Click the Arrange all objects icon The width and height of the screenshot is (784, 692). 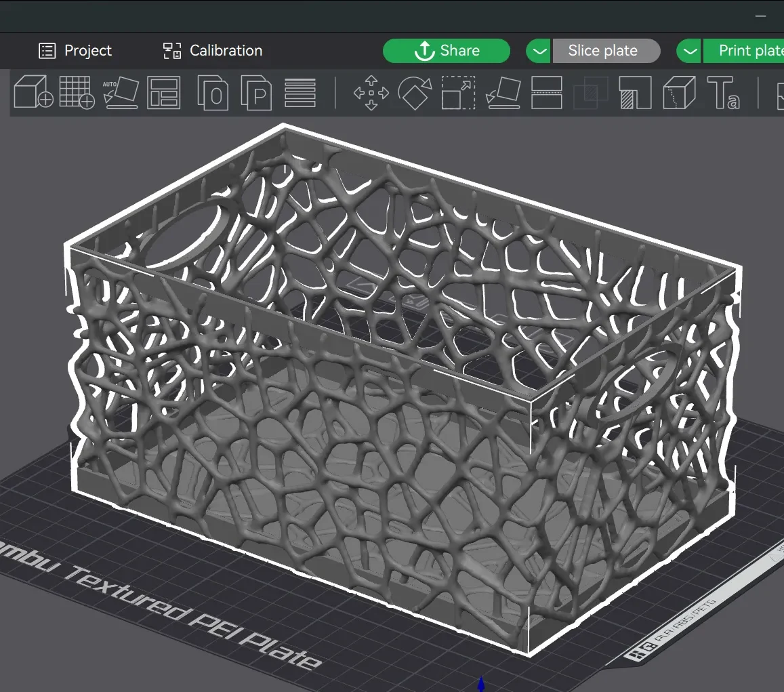click(164, 92)
